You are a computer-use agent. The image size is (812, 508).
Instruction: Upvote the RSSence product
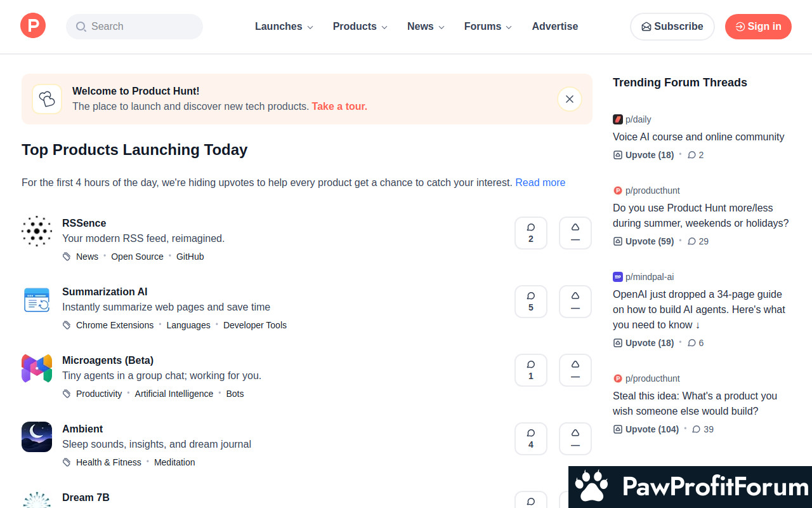pyautogui.click(x=575, y=233)
